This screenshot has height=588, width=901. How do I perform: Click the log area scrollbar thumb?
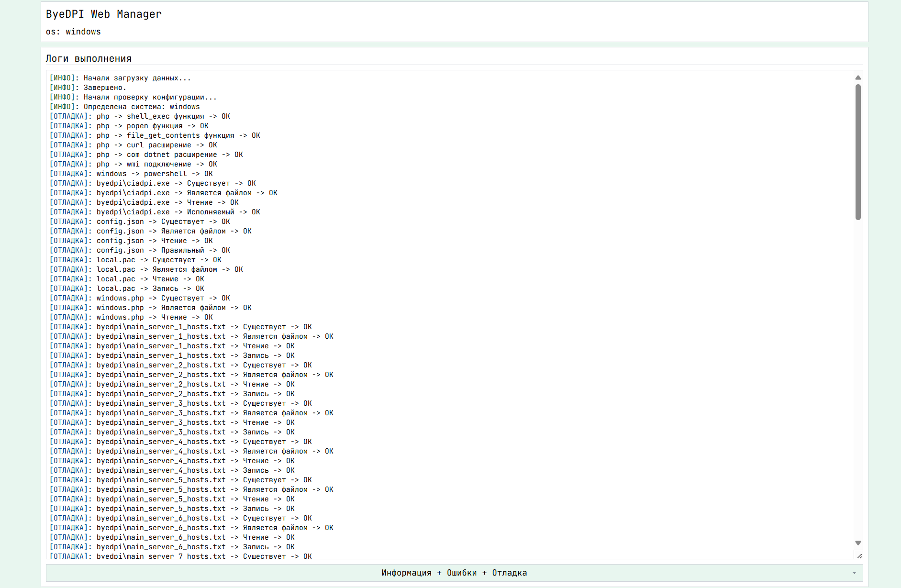coord(858,152)
